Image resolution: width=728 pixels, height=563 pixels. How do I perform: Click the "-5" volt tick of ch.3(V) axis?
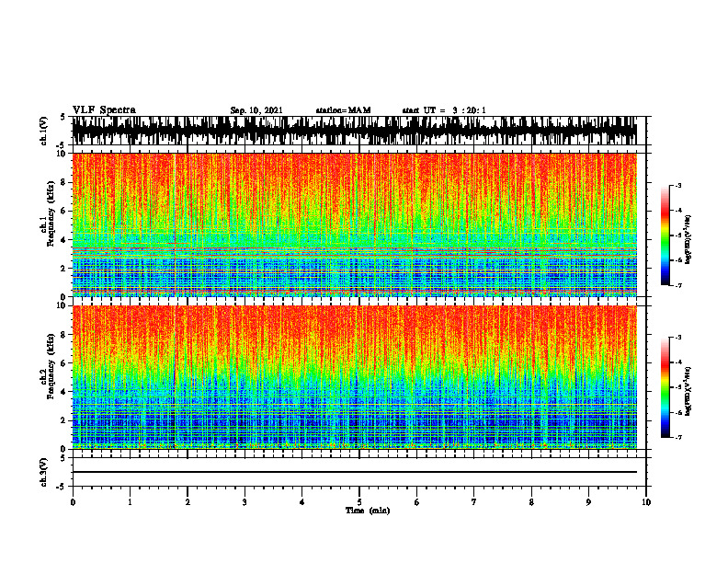61,487
